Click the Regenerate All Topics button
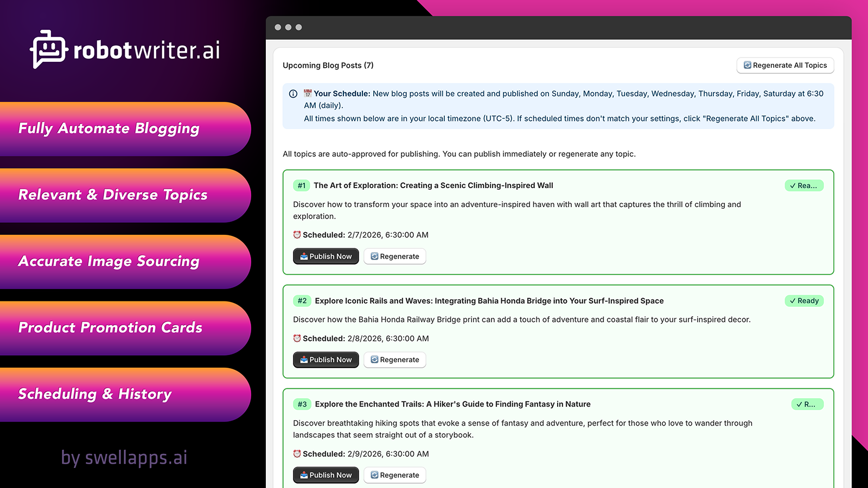Image resolution: width=868 pixels, height=488 pixels. click(x=785, y=65)
